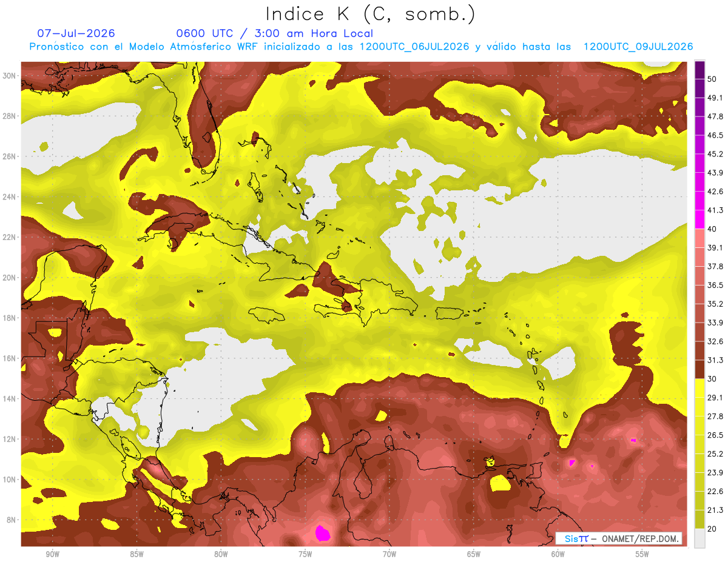Click the colorbar value '37.8'
This screenshot has height=562, width=728.
pyautogui.click(x=715, y=266)
